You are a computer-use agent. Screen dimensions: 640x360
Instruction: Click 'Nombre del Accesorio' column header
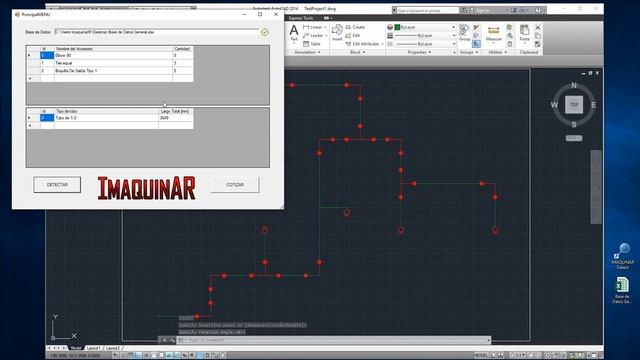click(x=113, y=49)
